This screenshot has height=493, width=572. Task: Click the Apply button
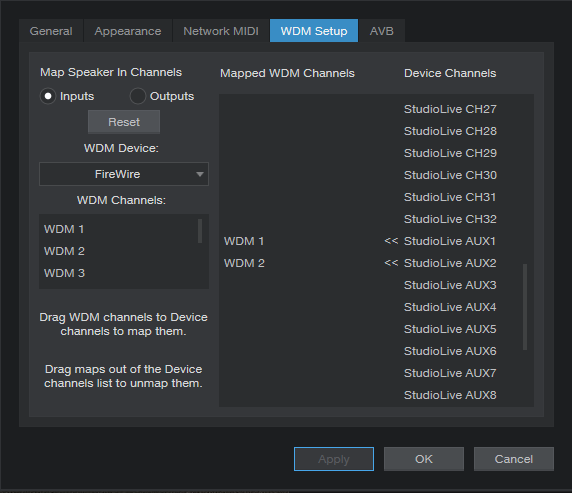334,459
